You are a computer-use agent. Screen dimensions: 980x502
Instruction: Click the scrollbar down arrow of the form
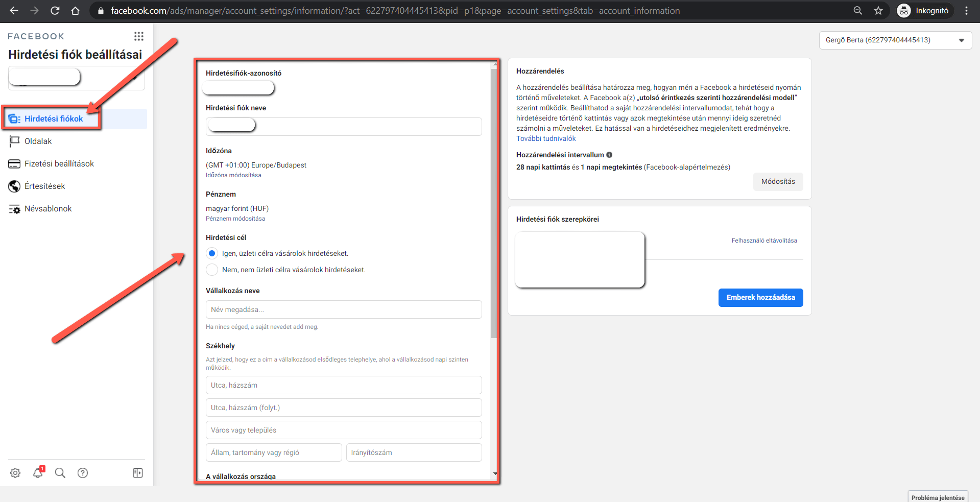[495, 474]
